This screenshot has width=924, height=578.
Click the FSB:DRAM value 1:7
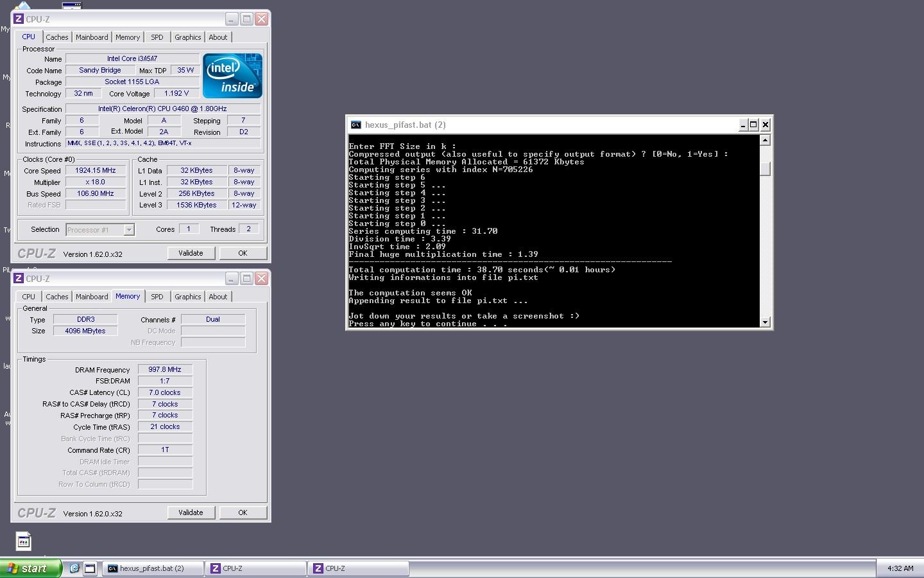pyautogui.click(x=165, y=381)
